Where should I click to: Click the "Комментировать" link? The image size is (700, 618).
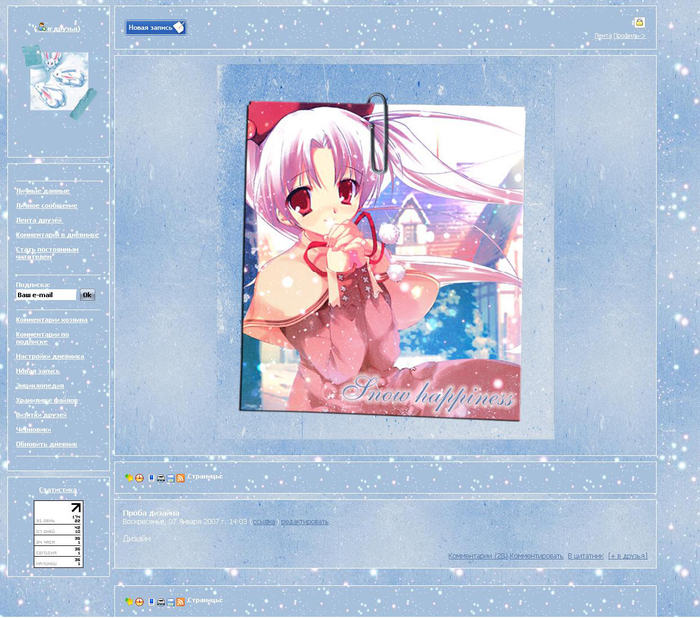(x=536, y=556)
